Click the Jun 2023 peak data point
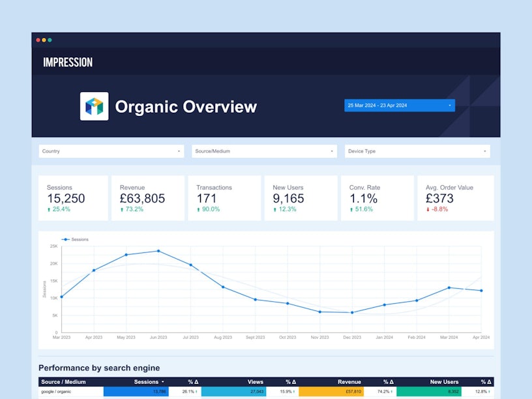Image resolution: width=532 pixels, height=399 pixels. coord(158,251)
